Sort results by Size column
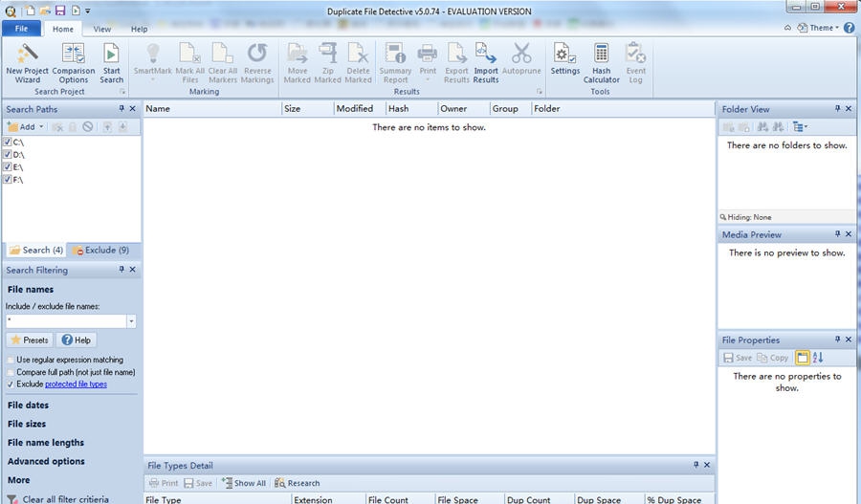 pos(307,109)
